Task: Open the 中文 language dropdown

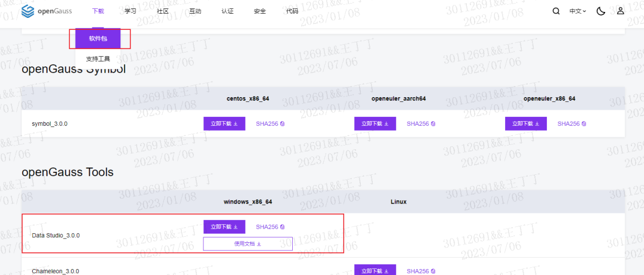Action: pos(577,11)
